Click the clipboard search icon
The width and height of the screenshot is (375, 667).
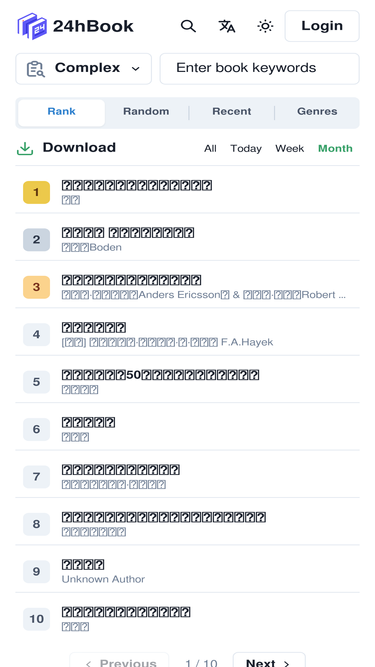pos(36,69)
